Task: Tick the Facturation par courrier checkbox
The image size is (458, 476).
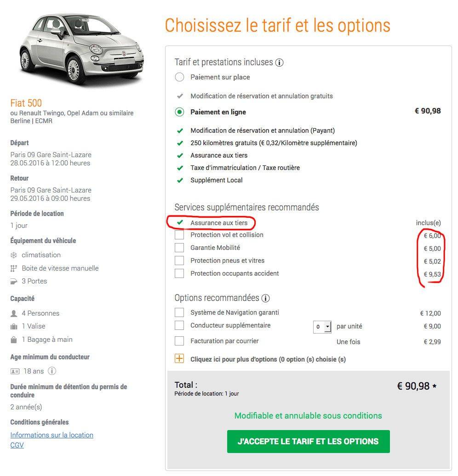Action: coord(179,341)
